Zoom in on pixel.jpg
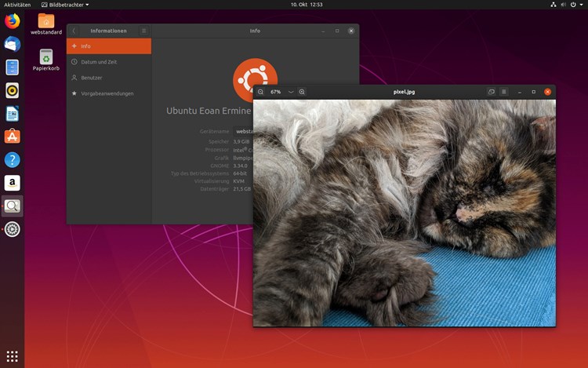Viewport: 588px width, 368px height. click(302, 92)
